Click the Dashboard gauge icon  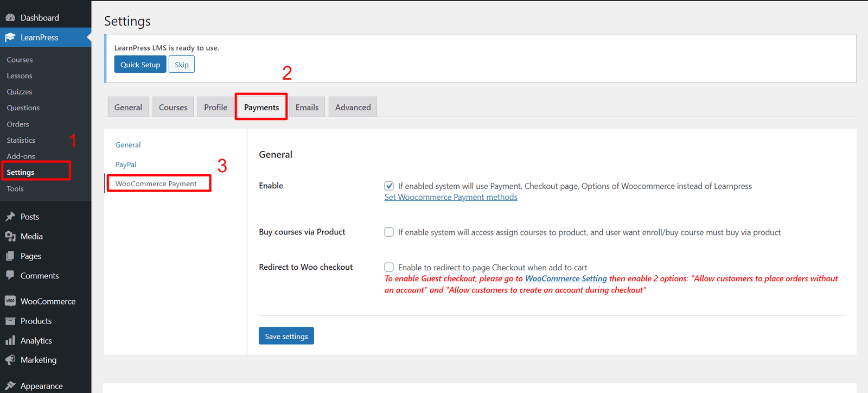click(10, 18)
